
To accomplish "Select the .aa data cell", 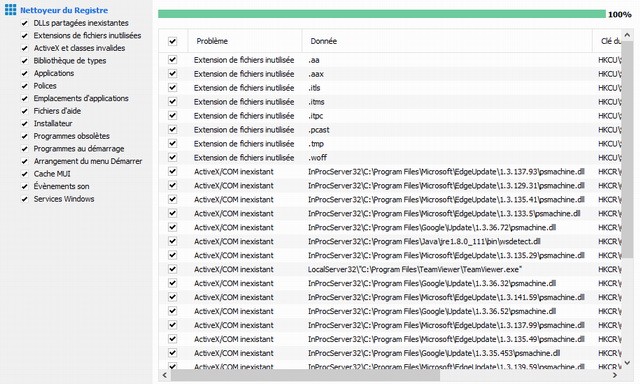I will (314, 60).
